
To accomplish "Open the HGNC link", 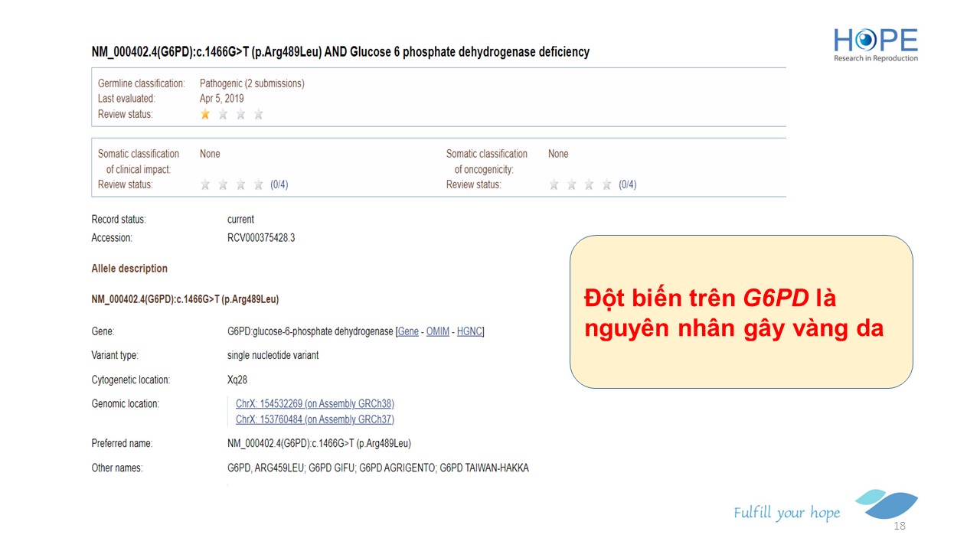I will [469, 331].
